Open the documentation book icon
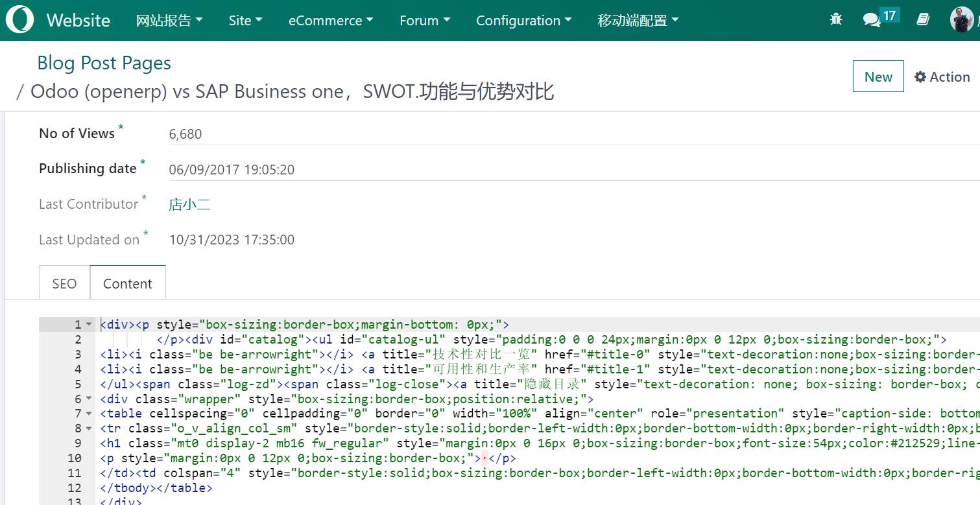This screenshot has height=505, width=980. tap(923, 19)
